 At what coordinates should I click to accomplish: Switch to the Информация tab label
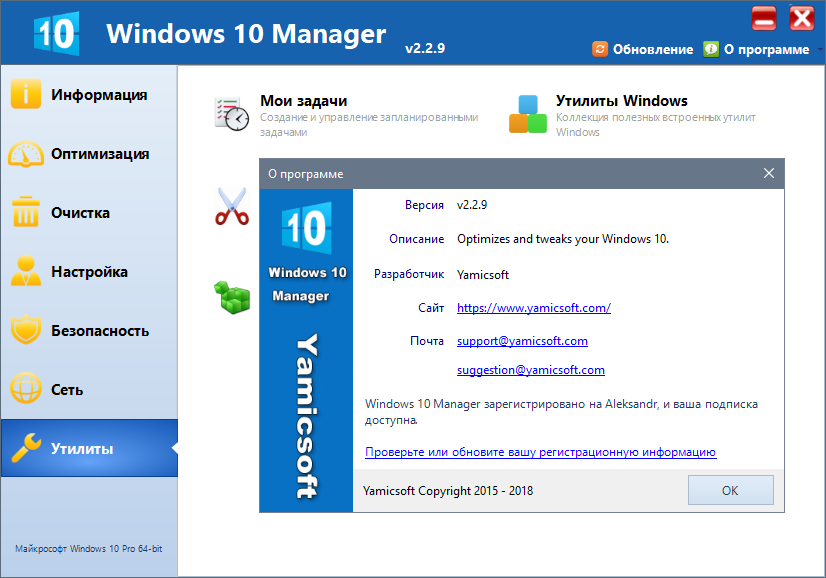tap(99, 95)
